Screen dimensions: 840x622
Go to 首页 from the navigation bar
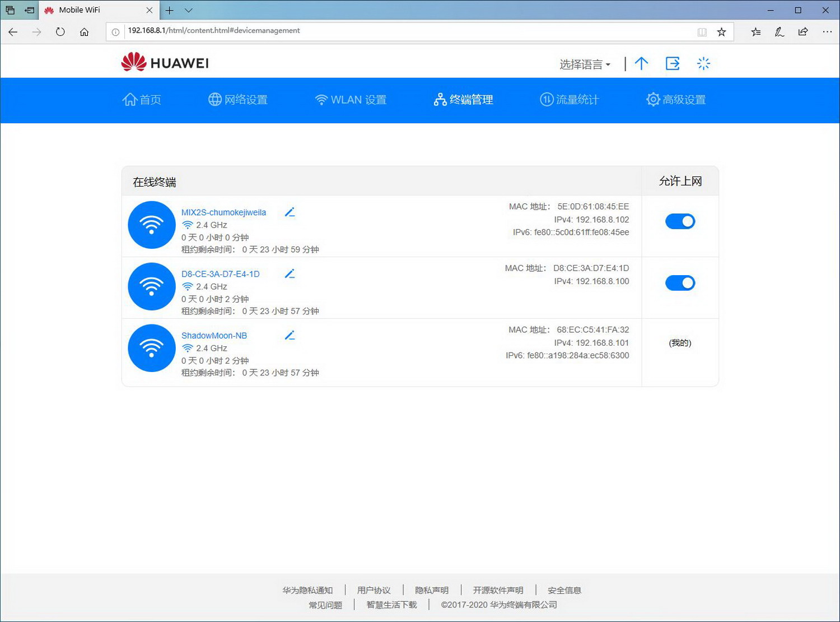click(142, 100)
